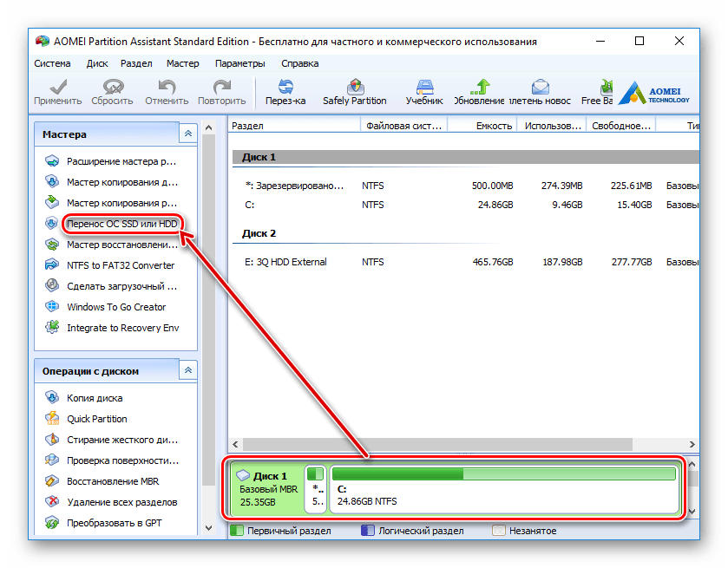Launch Перенос ОС SSD или HDD wizard

[x=122, y=224]
